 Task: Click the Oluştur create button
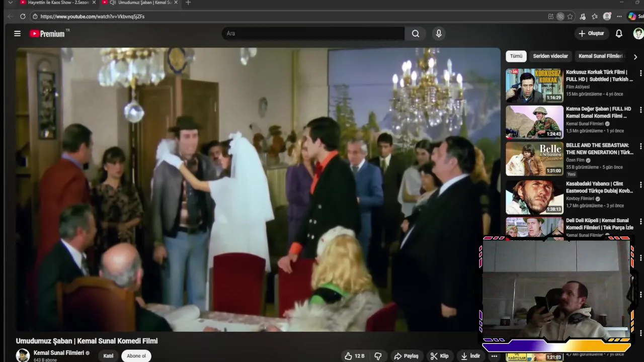(591, 34)
